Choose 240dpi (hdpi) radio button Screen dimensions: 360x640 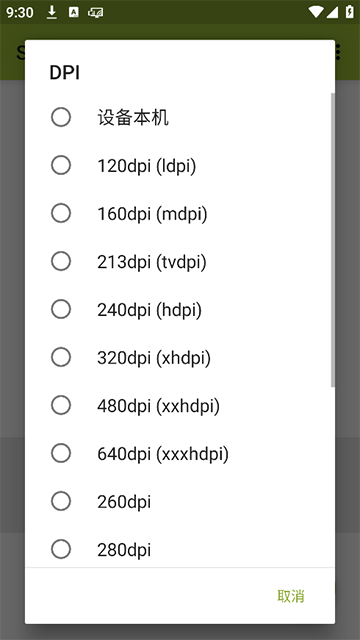[x=180, y=310]
